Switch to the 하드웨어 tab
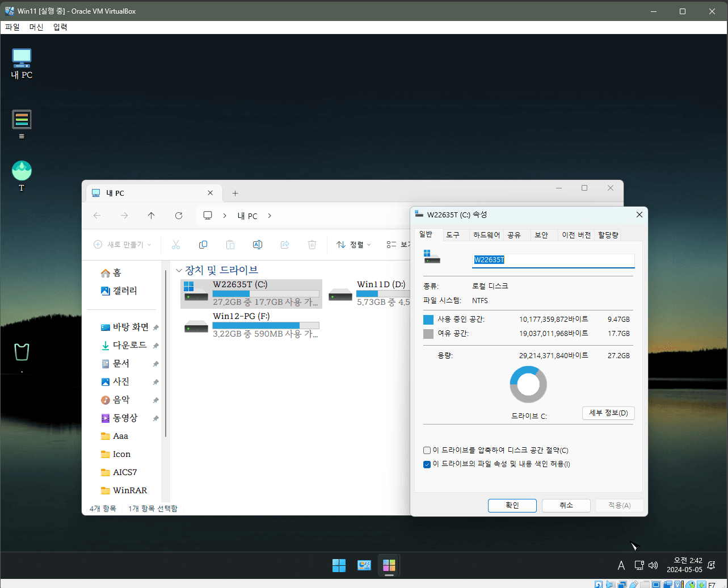Viewport: 728px width, 588px height. [x=487, y=235]
